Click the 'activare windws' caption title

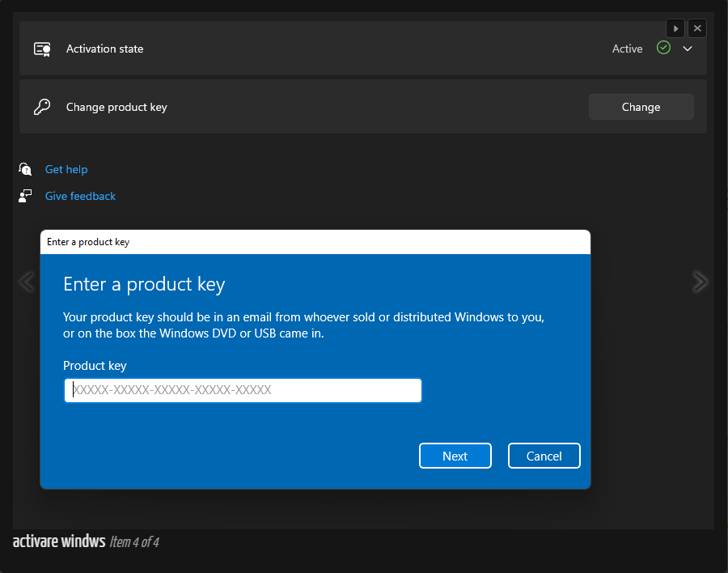[x=59, y=541]
